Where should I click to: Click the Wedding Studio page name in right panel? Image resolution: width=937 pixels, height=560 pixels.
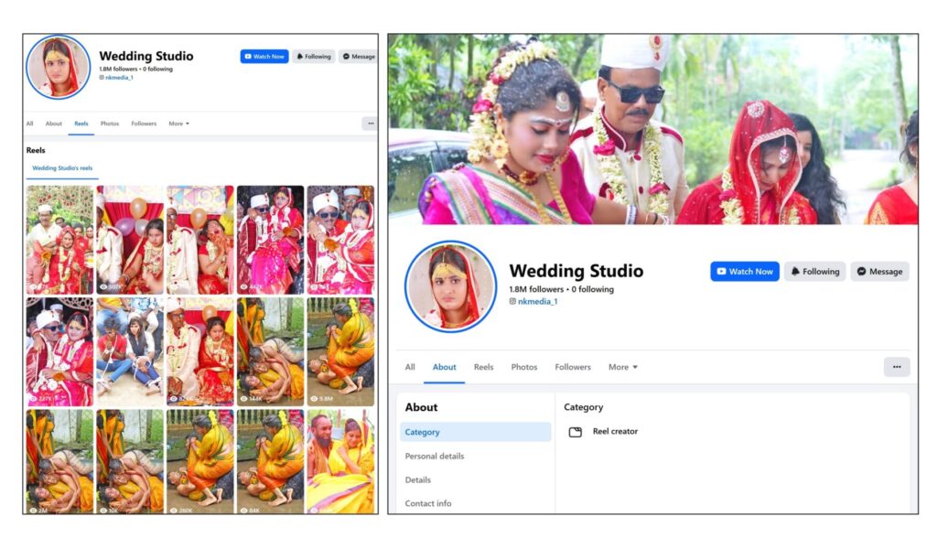pyautogui.click(x=576, y=272)
